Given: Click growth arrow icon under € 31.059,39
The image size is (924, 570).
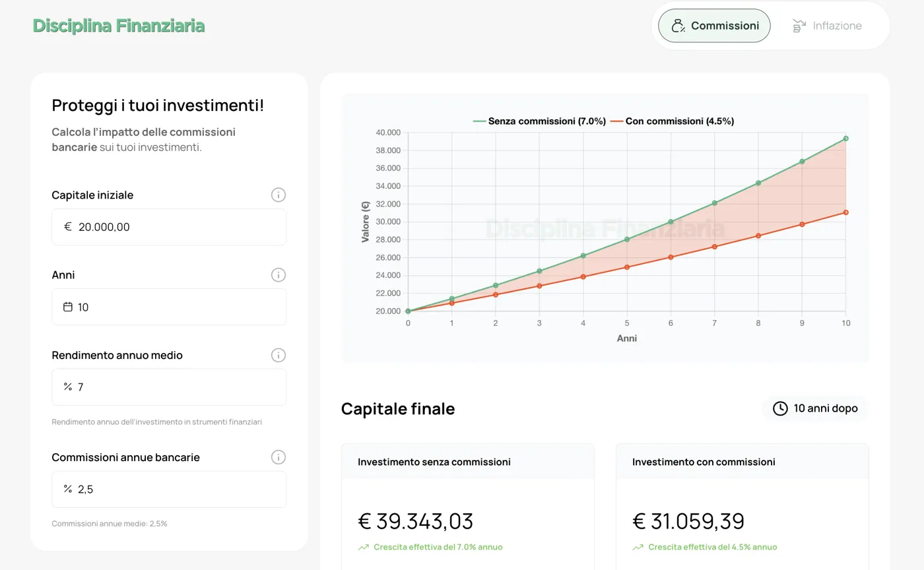Looking at the screenshot, I should click(638, 547).
